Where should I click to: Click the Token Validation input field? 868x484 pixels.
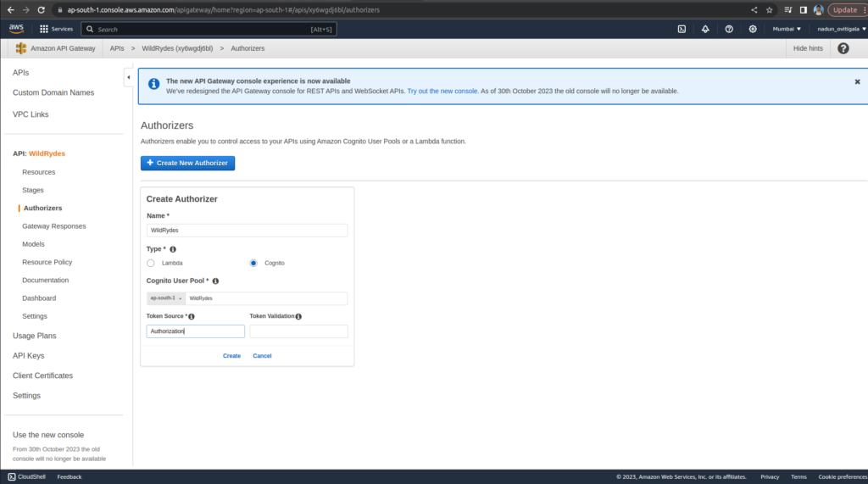point(298,331)
